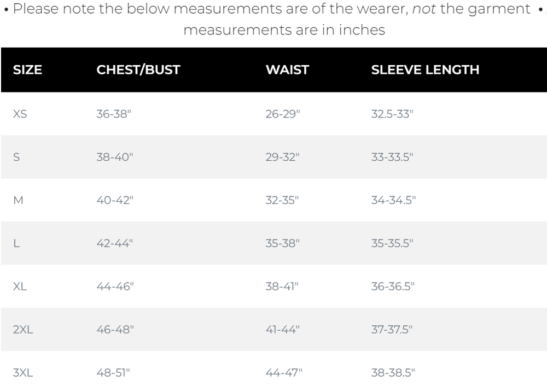Select the 3XL size row label
The height and width of the screenshot is (392, 547).
coord(23,372)
